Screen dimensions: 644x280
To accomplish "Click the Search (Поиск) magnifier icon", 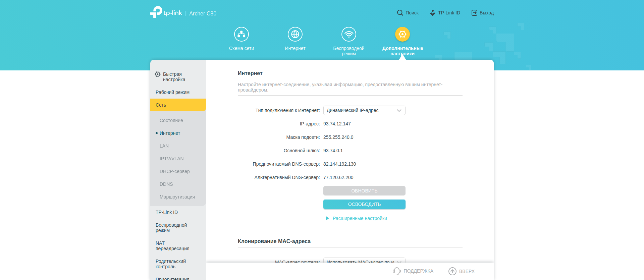I will point(400,13).
